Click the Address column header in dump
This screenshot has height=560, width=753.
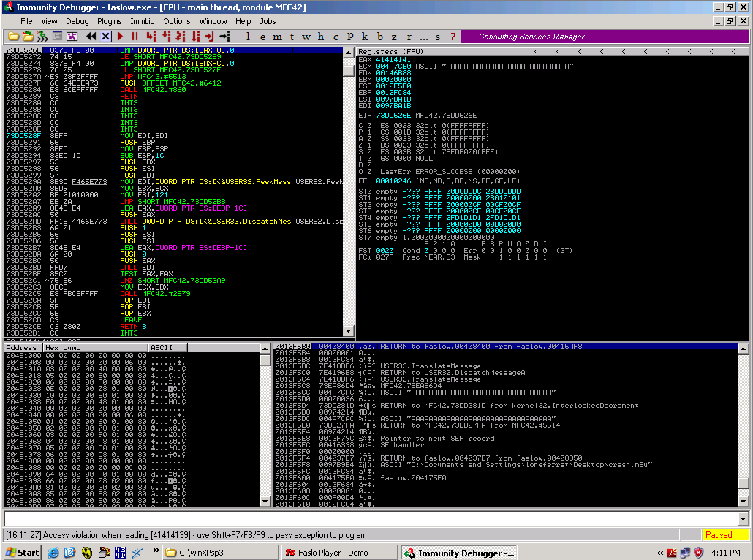click(23, 347)
